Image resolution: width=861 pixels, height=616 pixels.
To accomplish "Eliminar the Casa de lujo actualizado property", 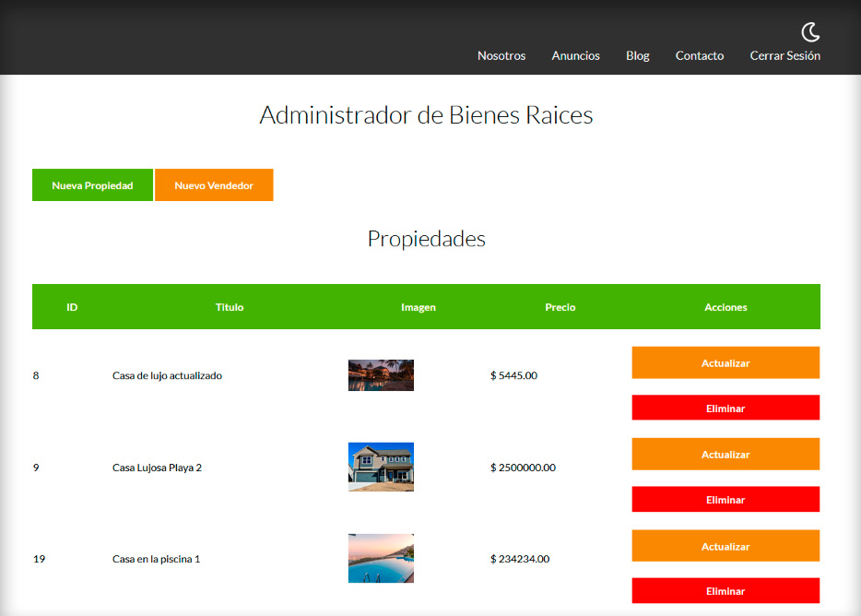I will click(725, 408).
